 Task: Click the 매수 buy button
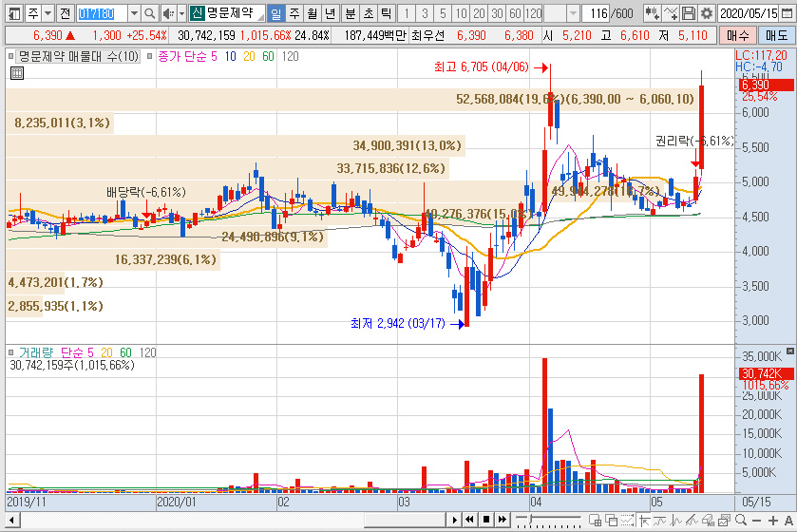pyautogui.click(x=737, y=35)
